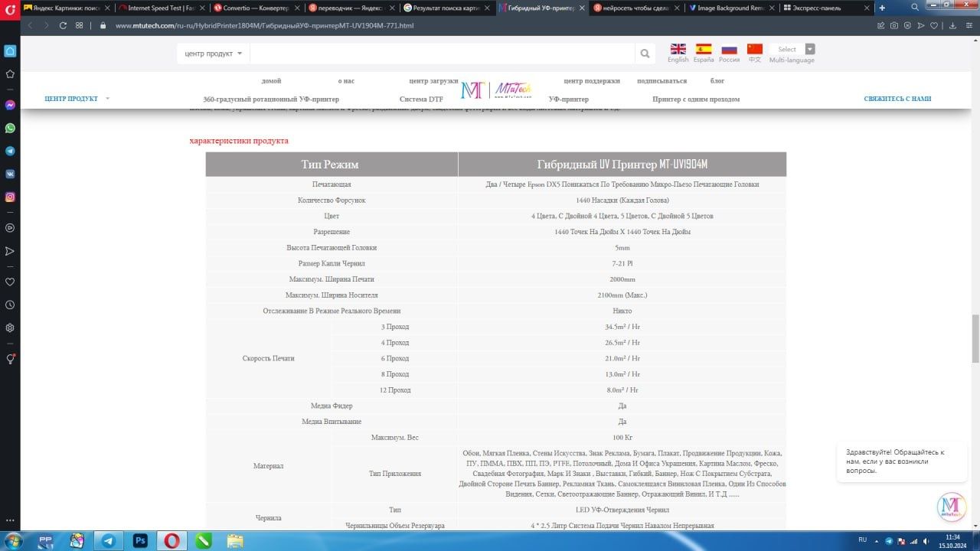This screenshot has height=551, width=980.
Task: Select the Chinese flag language
Action: [x=755, y=49]
